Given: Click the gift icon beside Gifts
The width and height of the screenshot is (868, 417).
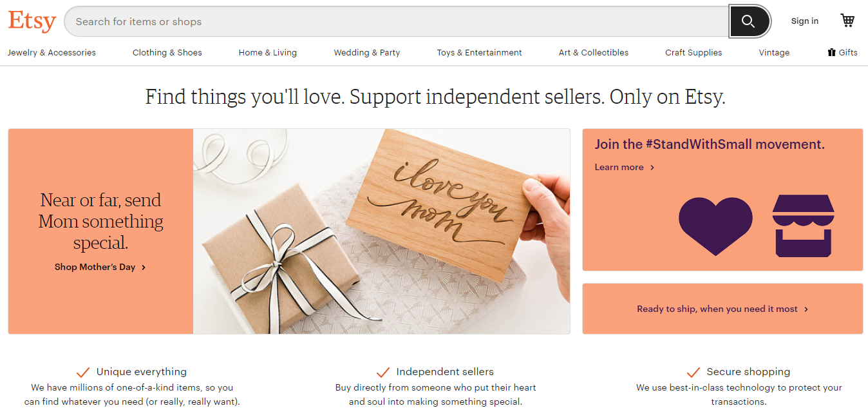Looking at the screenshot, I should tap(831, 53).
